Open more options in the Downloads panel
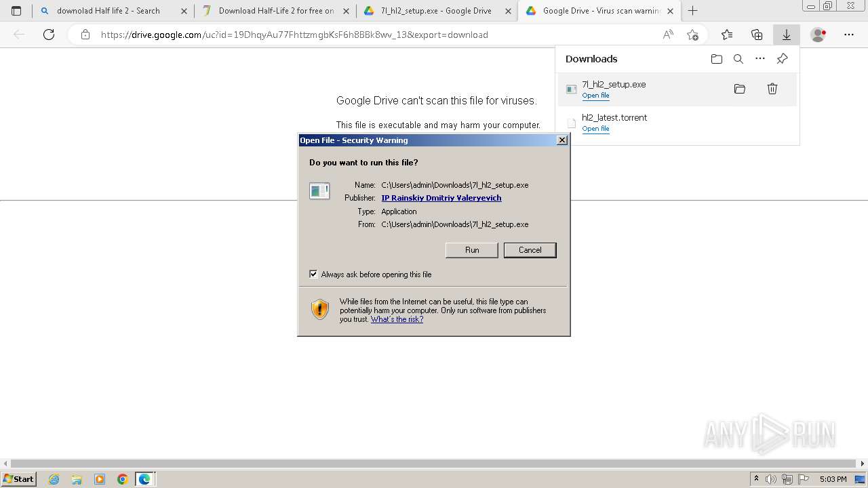 (760, 59)
